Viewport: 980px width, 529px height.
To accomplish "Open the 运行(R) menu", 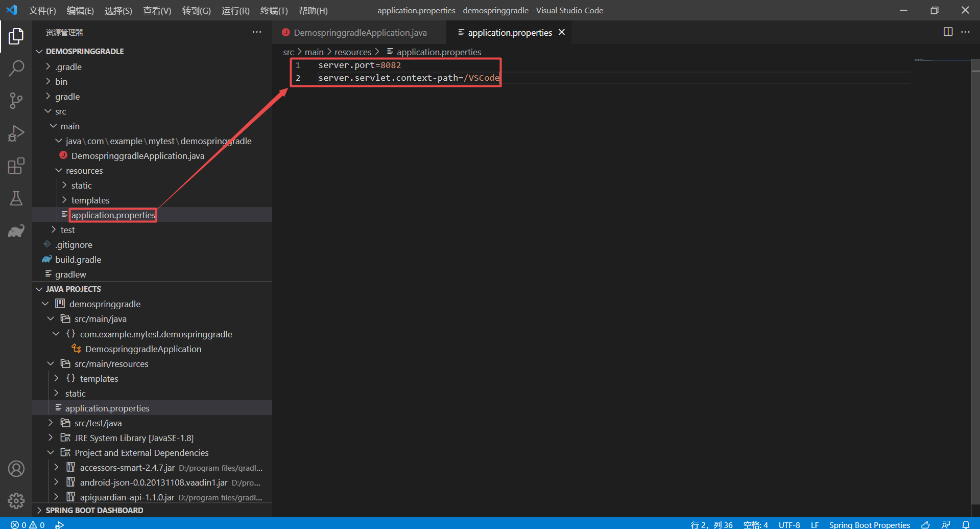I will click(235, 10).
